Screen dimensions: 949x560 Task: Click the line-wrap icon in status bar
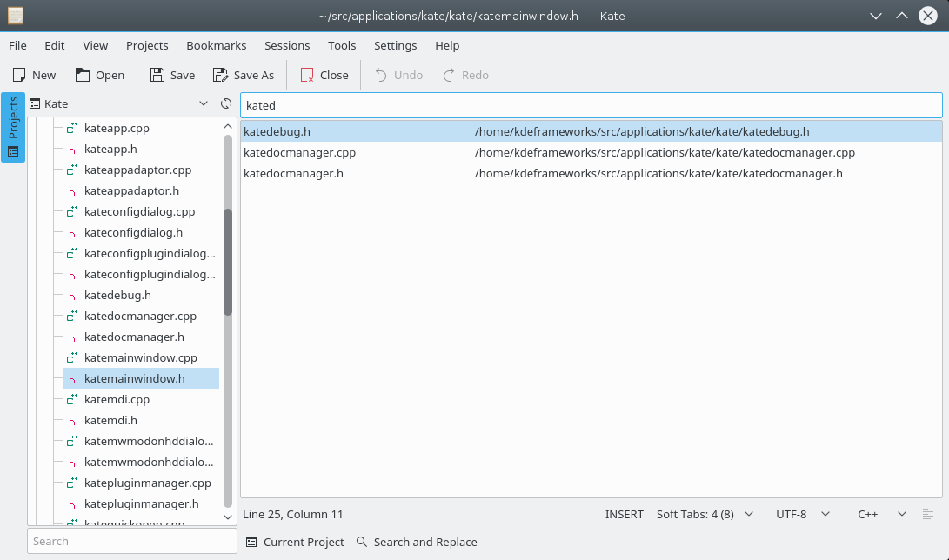[928, 514]
